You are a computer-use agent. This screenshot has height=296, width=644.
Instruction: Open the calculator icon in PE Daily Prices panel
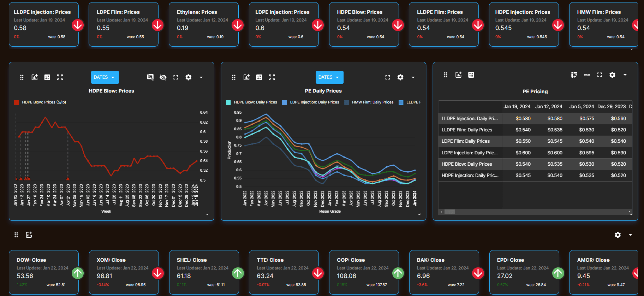(259, 77)
